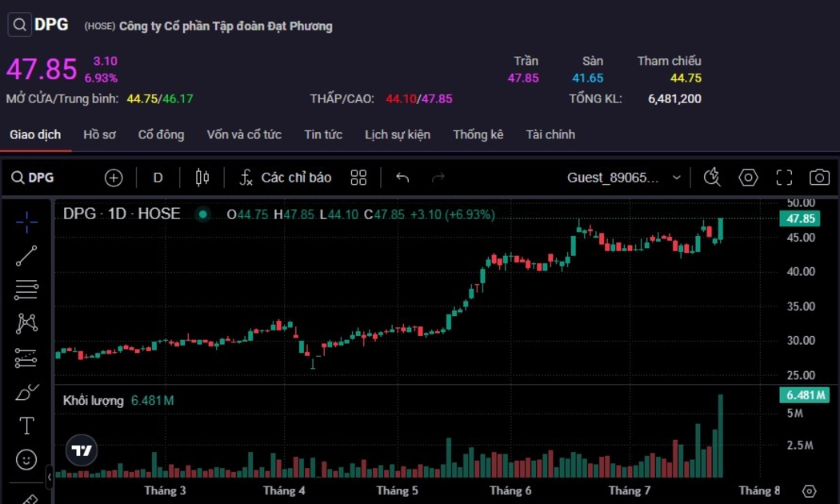Image resolution: width=840 pixels, height=504 pixels.
Task: Collapse the left drawing toolbar
Action: click(50, 477)
